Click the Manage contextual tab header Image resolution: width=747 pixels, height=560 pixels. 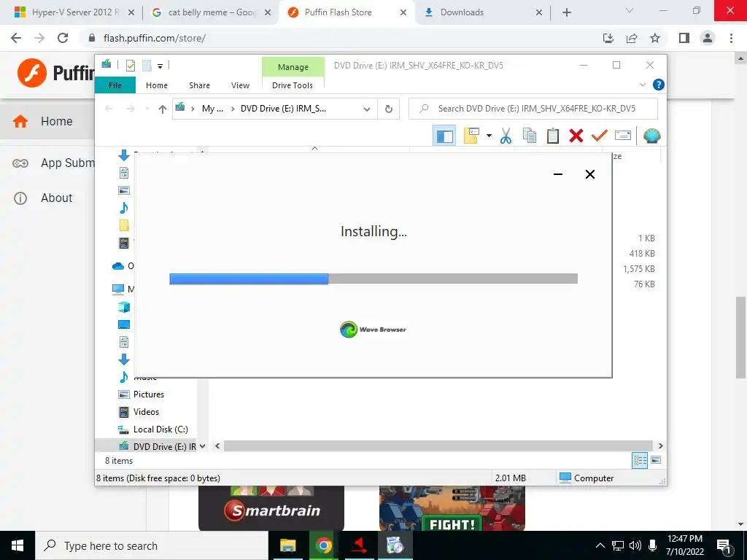(x=293, y=67)
